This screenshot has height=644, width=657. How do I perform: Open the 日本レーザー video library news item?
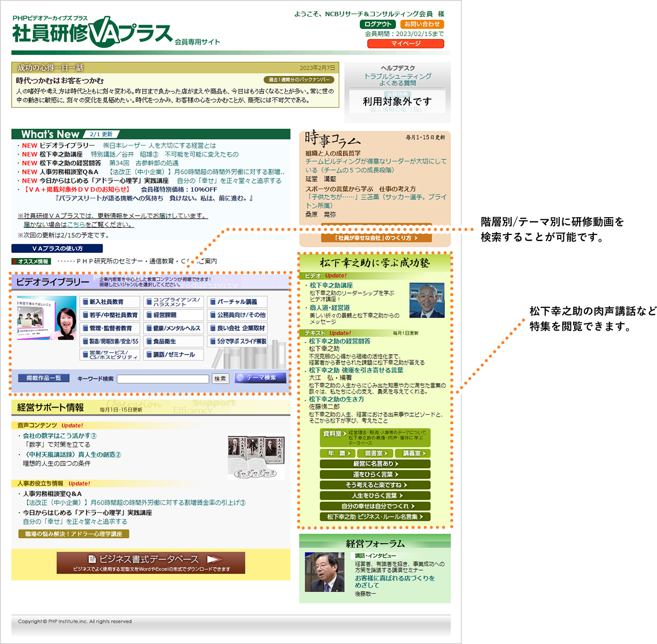(x=159, y=145)
